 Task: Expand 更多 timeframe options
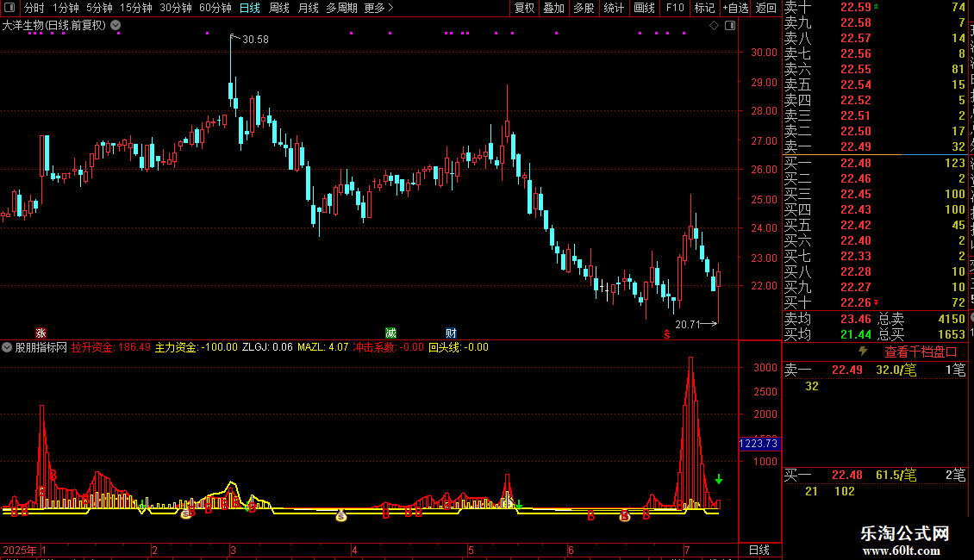coord(378,8)
